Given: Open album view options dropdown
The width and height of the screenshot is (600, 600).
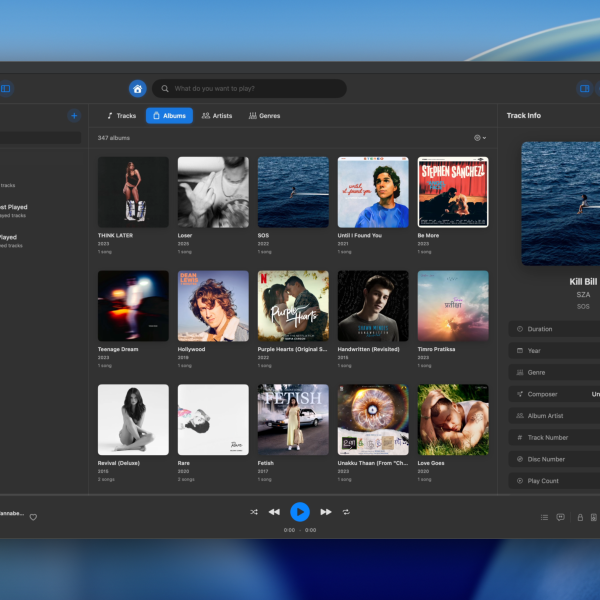Looking at the screenshot, I should coord(480,138).
